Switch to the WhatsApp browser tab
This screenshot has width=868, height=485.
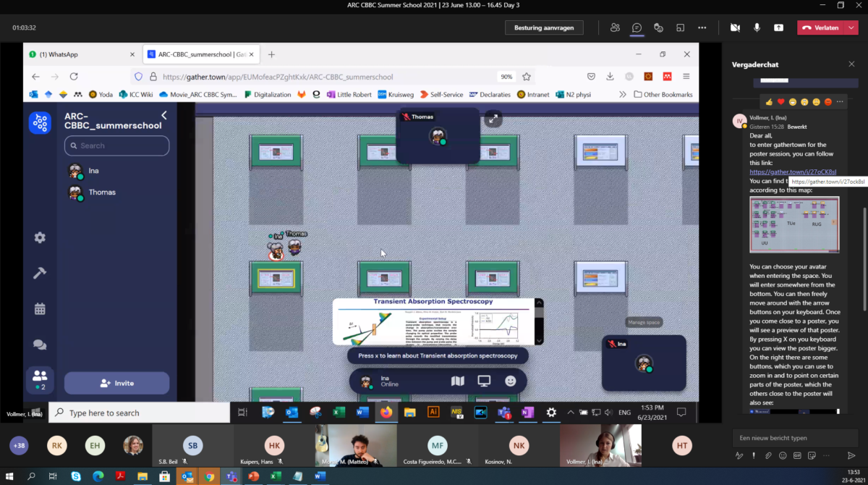(81, 54)
